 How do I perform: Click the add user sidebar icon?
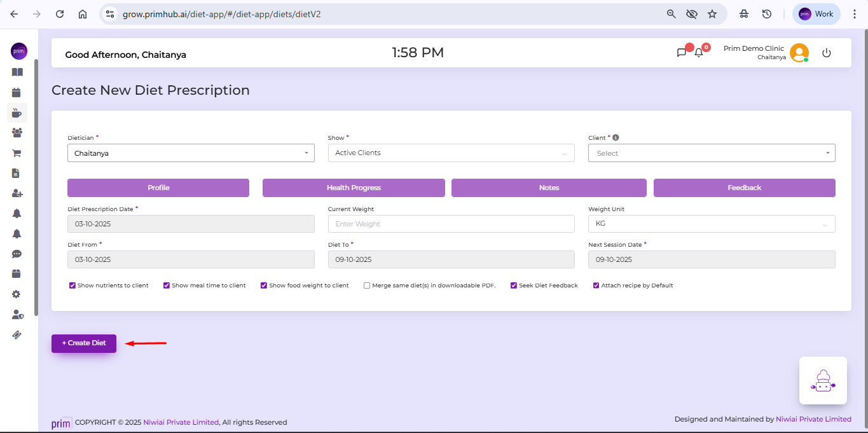[x=17, y=193]
